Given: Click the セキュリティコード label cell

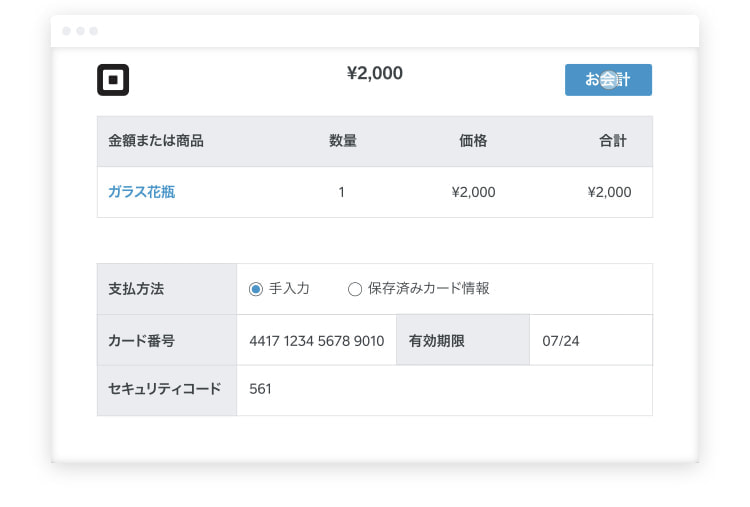Looking at the screenshot, I should tap(164, 389).
